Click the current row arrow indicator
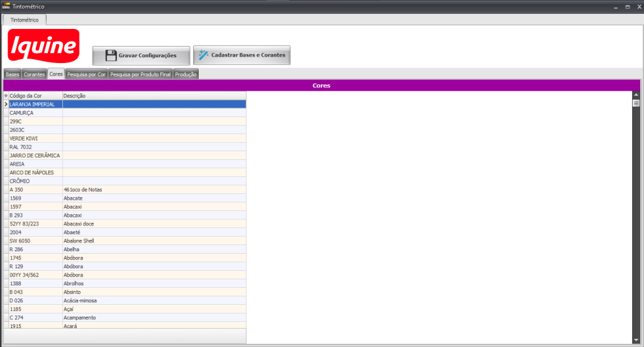 click(6, 105)
